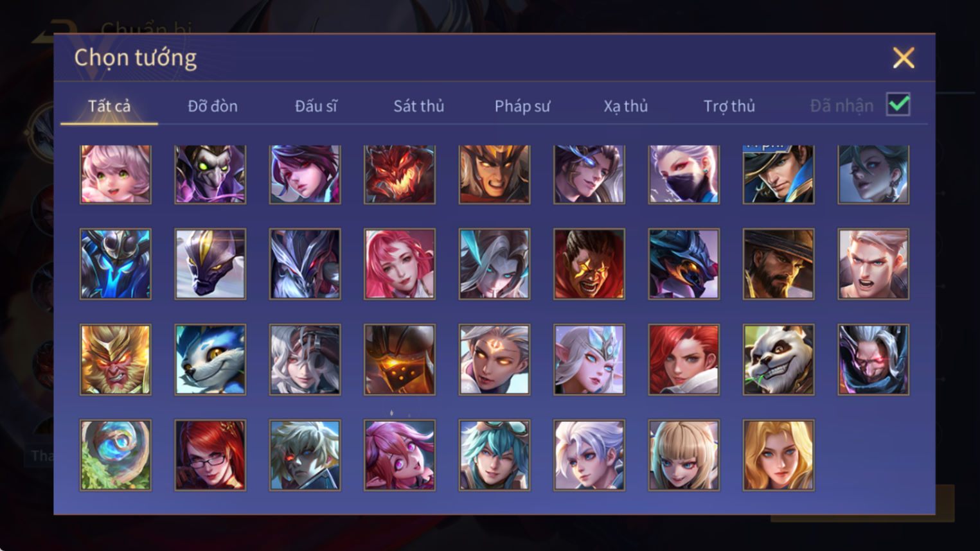Select the pink-haired girl hero in first row

click(116, 174)
